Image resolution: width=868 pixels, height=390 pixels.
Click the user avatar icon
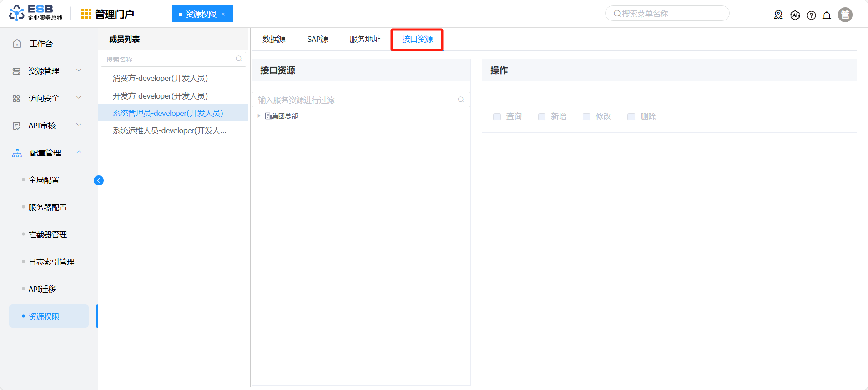coord(845,15)
